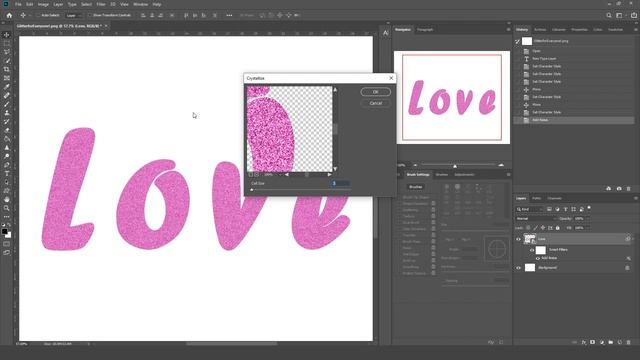The image size is (640, 360).
Task: Open Move tool preset picker arrow
Action: [x=29, y=16]
